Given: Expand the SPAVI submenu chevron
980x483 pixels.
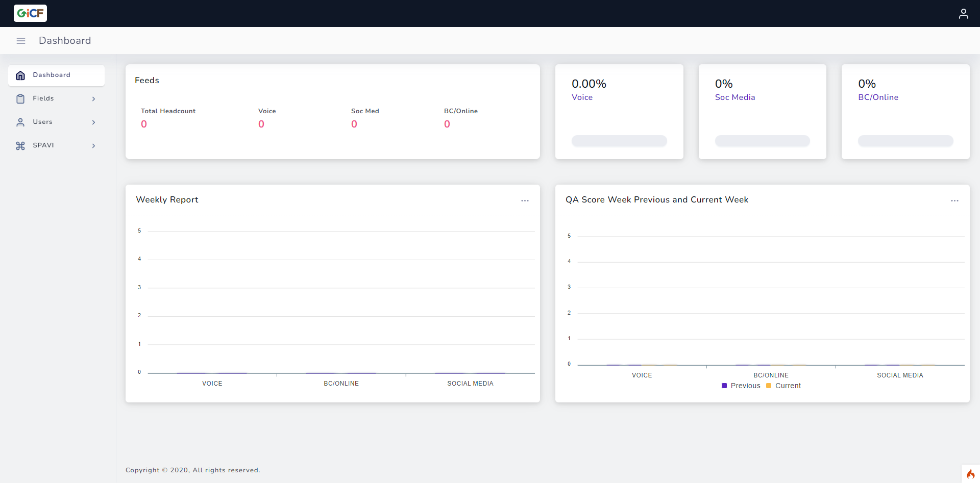Looking at the screenshot, I should click(x=93, y=146).
